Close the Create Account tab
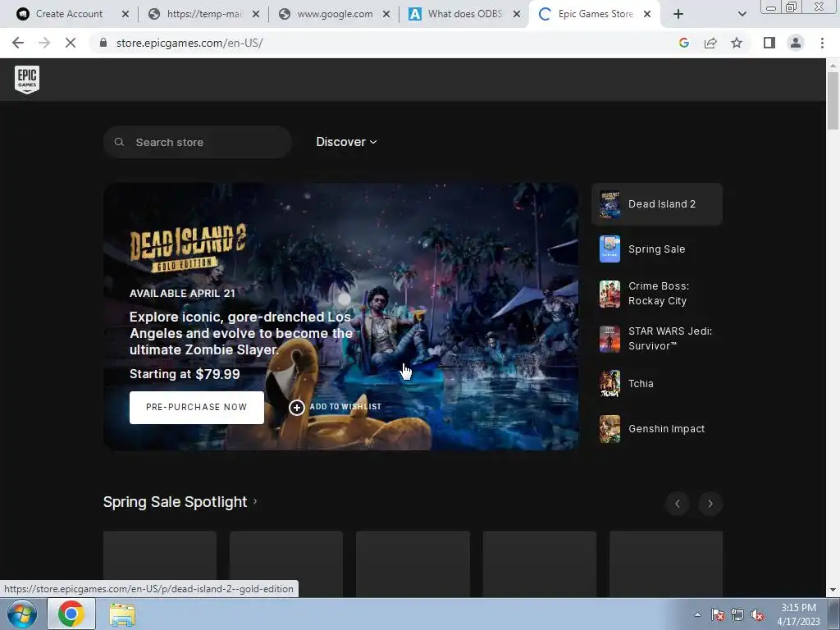Viewport: 840px width, 630px height. tap(126, 14)
